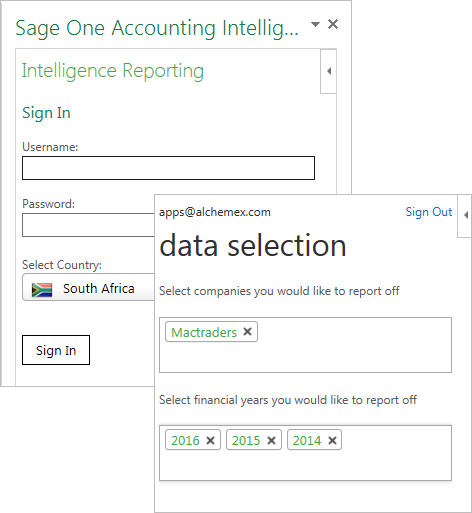Open the task pane options dropdown arrow
Screen dimensions: 472x513
(315, 24)
